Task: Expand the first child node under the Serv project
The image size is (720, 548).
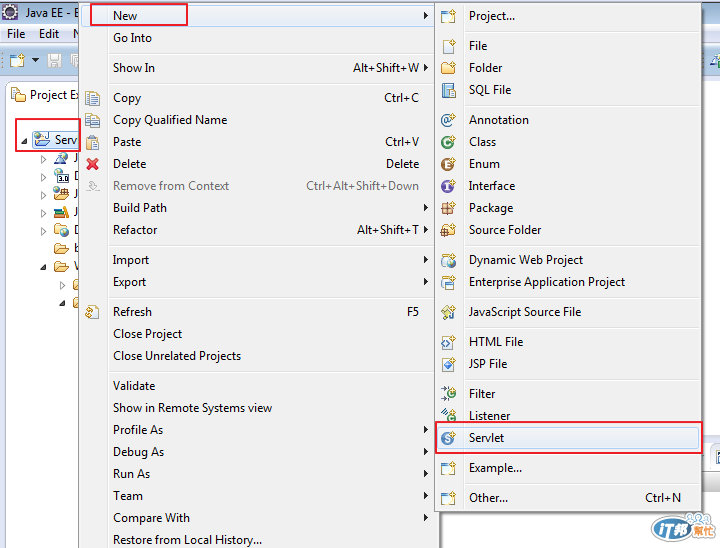Action: tap(44, 159)
